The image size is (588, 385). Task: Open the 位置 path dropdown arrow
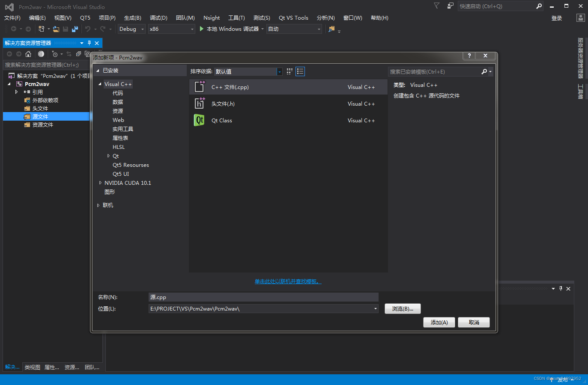(x=376, y=308)
